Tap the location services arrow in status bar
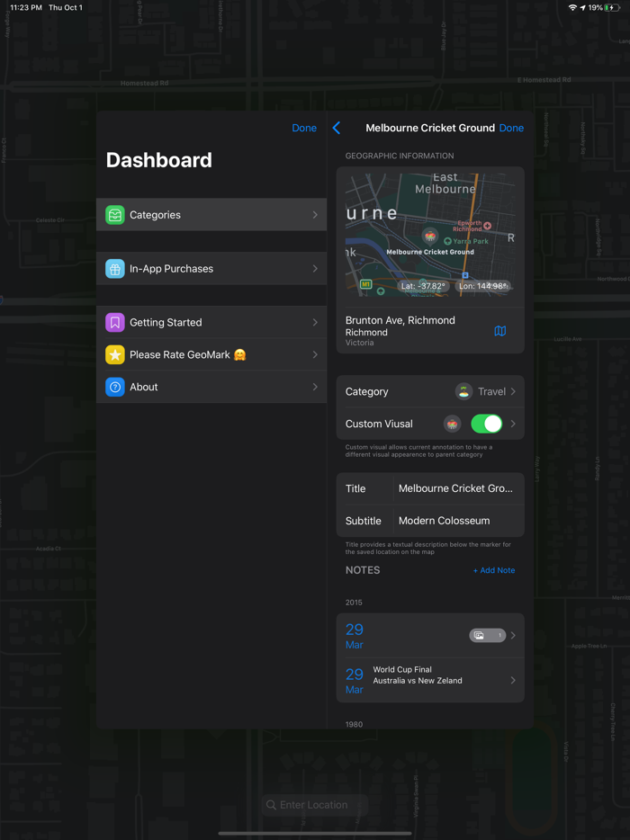 583,7
